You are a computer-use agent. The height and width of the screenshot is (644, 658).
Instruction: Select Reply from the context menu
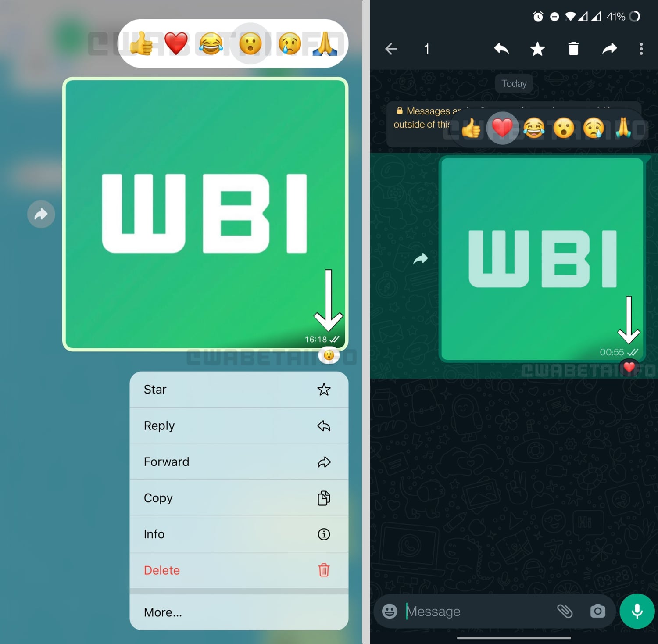(239, 426)
